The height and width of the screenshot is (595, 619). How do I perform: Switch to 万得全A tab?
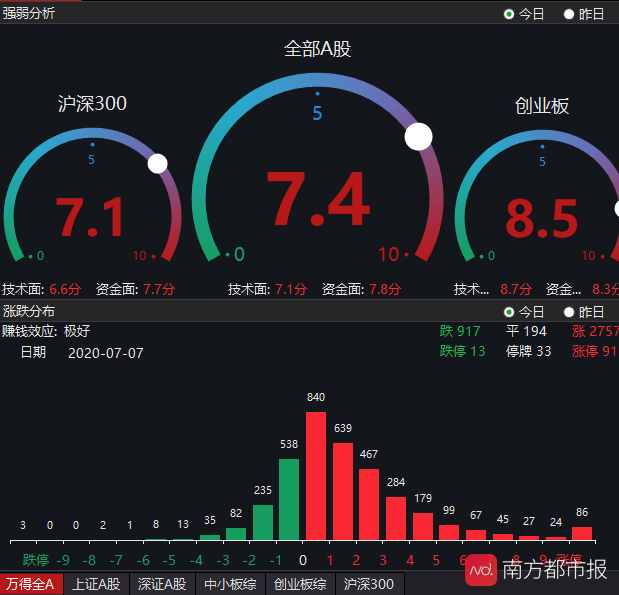pos(31,584)
